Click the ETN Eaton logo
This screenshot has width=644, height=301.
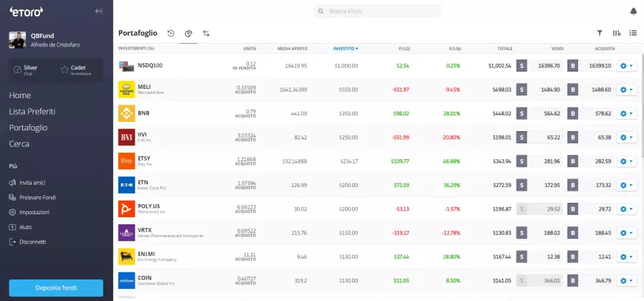point(127,185)
